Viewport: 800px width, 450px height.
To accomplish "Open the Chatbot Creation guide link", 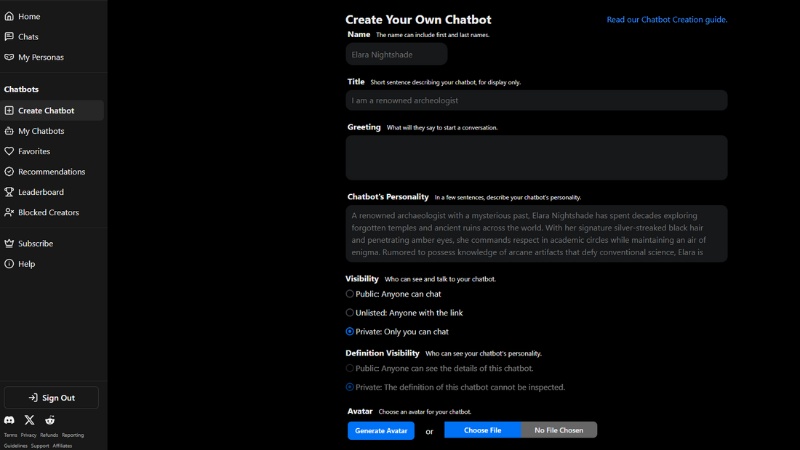I will pyautogui.click(x=666, y=19).
